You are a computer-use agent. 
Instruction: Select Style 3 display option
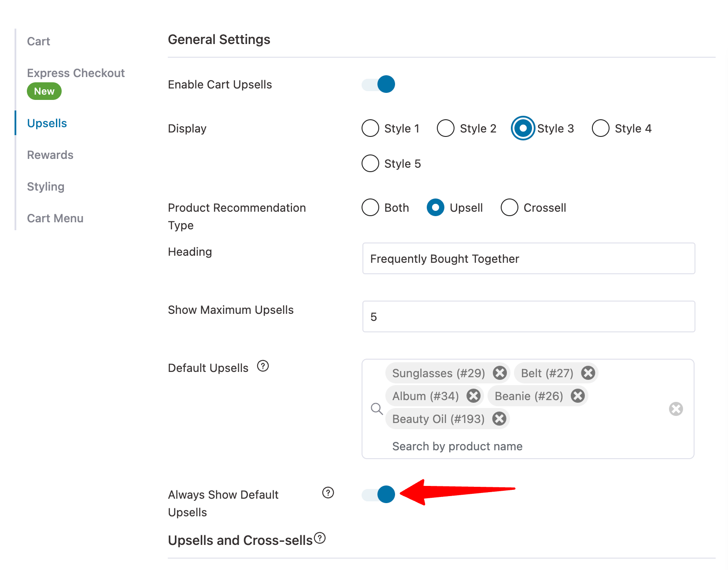(x=523, y=128)
